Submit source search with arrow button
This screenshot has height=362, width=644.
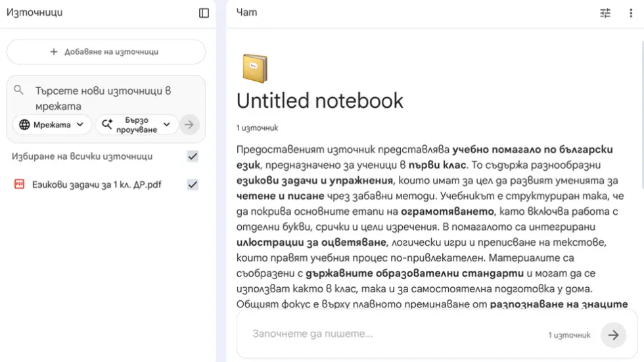(x=189, y=125)
